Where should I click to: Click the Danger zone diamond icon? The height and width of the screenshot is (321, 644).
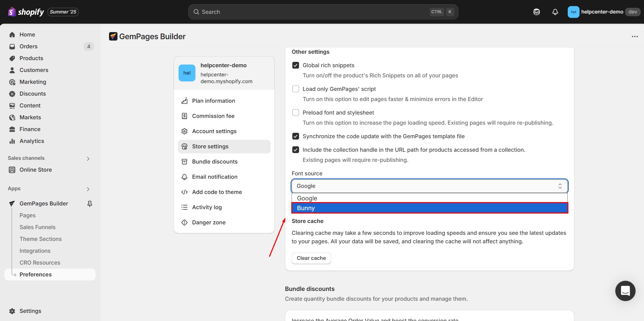[184, 222]
